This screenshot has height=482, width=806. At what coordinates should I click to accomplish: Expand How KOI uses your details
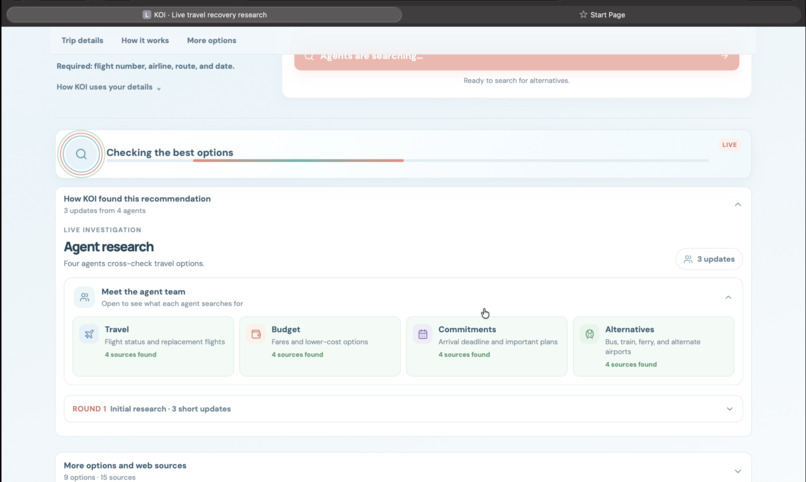[x=109, y=87]
